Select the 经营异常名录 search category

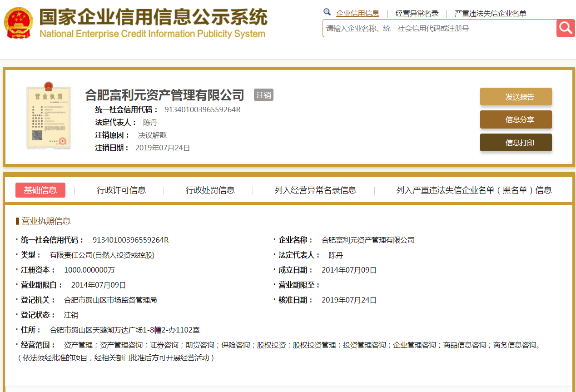tap(417, 13)
